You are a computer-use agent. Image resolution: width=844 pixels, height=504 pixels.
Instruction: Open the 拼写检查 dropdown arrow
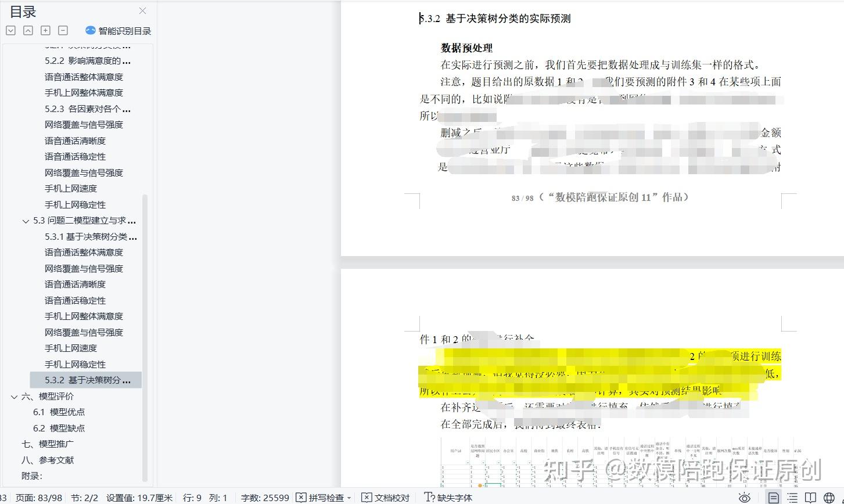(349, 498)
